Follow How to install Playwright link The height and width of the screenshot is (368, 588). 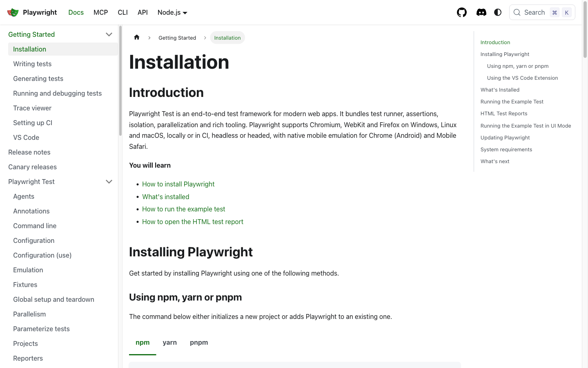pyautogui.click(x=178, y=184)
